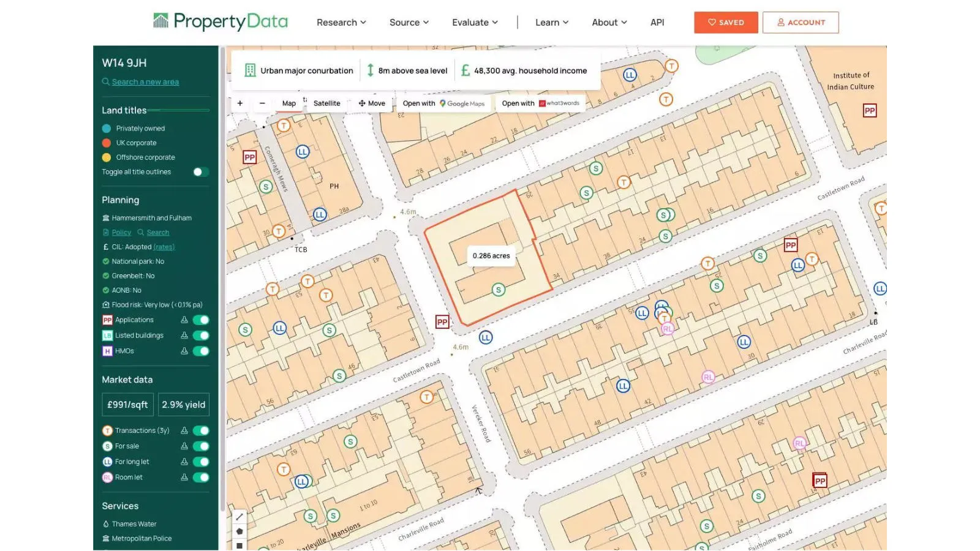Viewport: 980px width, 551px height.
Task: Select the line measurement tool on the map
Action: pyautogui.click(x=239, y=516)
